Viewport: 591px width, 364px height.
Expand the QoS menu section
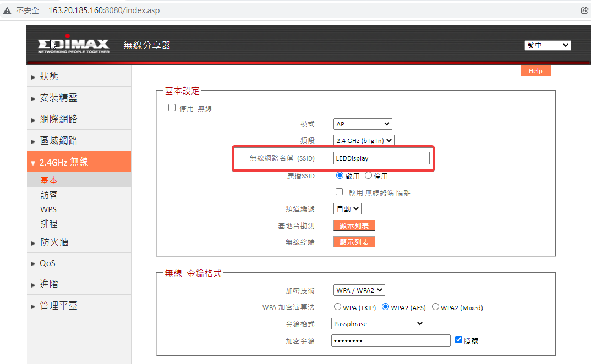click(x=79, y=263)
